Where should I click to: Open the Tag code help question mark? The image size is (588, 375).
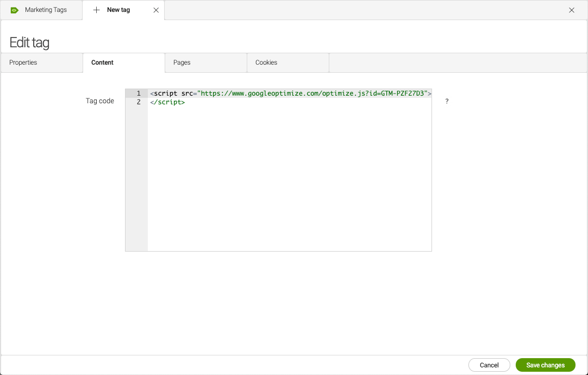pos(446,101)
